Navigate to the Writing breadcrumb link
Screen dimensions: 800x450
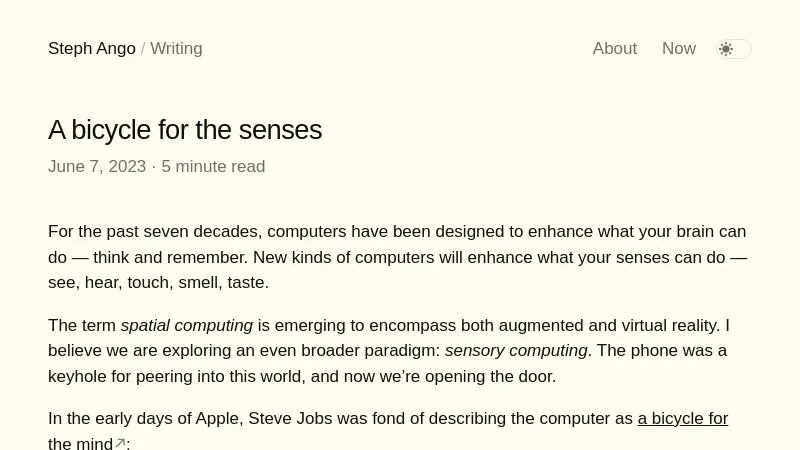tap(176, 48)
